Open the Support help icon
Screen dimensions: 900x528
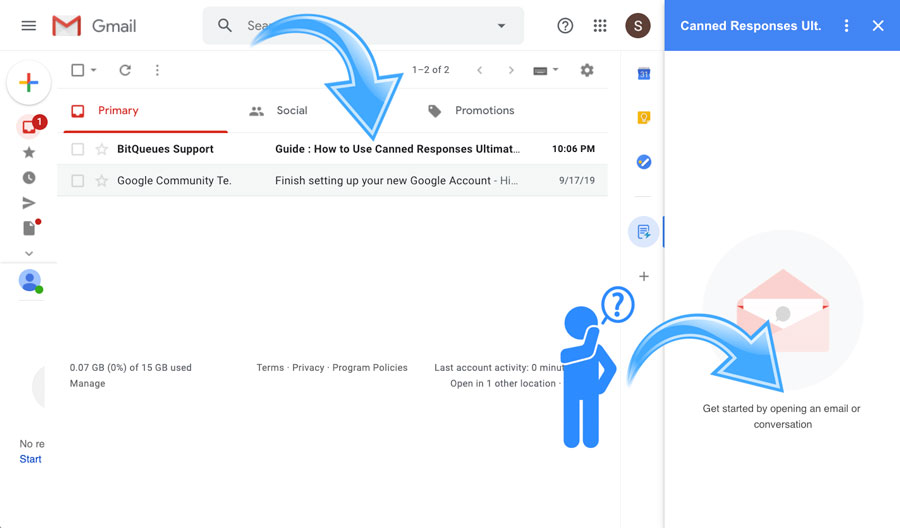click(x=565, y=26)
